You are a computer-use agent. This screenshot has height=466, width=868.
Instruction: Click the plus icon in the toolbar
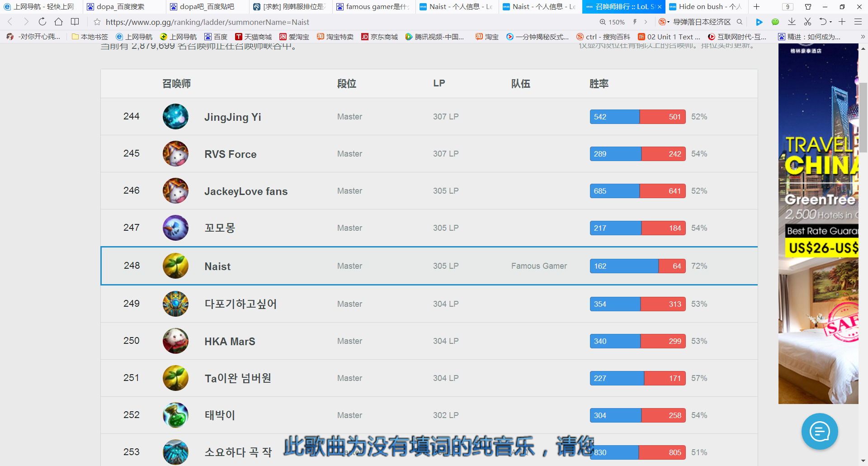pyautogui.click(x=842, y=22)
